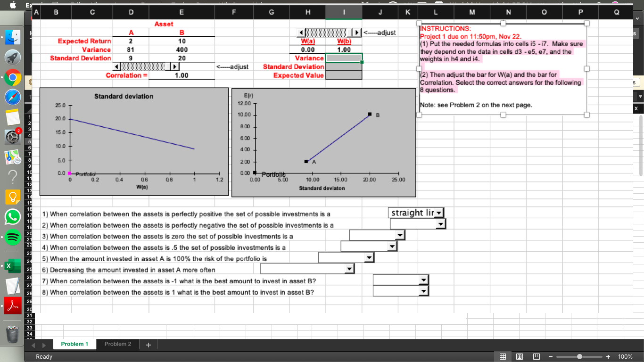Open TextEdit from the dock
The image size is (644, 362).
tap(13, 286)
